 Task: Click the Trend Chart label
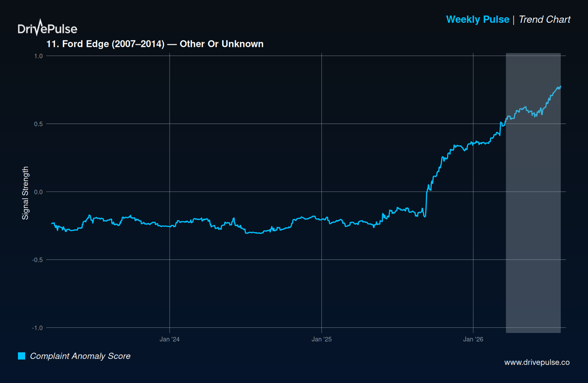tap(545, 19)
